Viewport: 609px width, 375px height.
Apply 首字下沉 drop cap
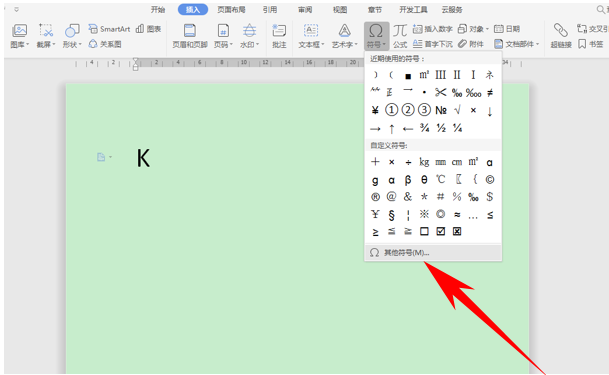tap(433, 44)
